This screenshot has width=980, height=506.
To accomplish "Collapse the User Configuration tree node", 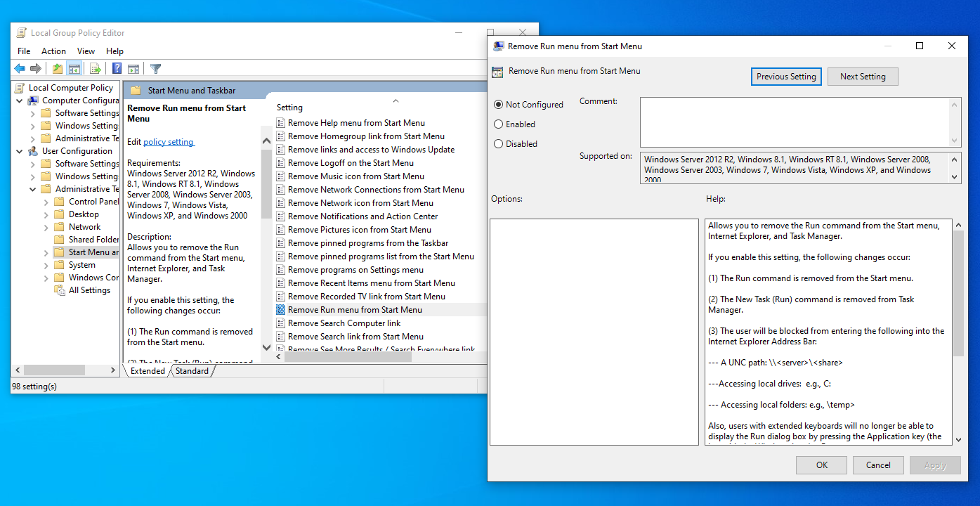I will (20, 151).
